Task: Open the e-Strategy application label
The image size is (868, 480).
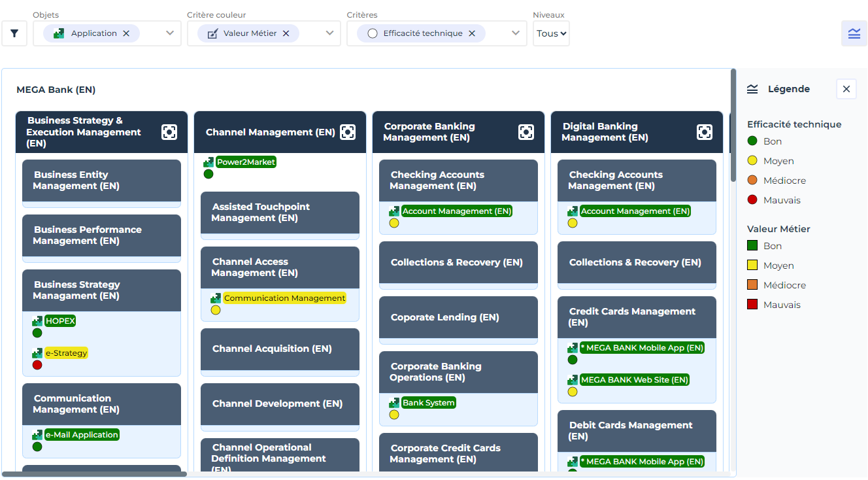Action: tap(66, 353)
